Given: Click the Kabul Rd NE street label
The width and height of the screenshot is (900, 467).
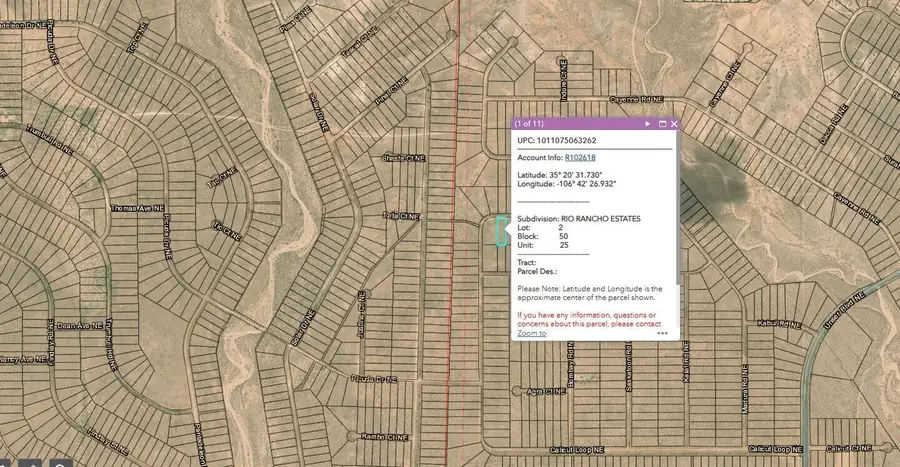Looking at the screenshot, I should coord(779,324).
